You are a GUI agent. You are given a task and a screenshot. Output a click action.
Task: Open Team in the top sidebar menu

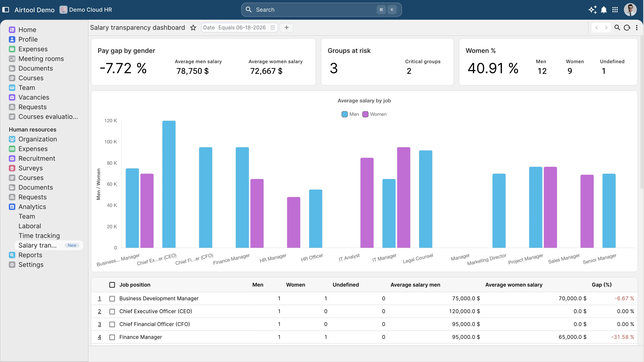(27, 88)
